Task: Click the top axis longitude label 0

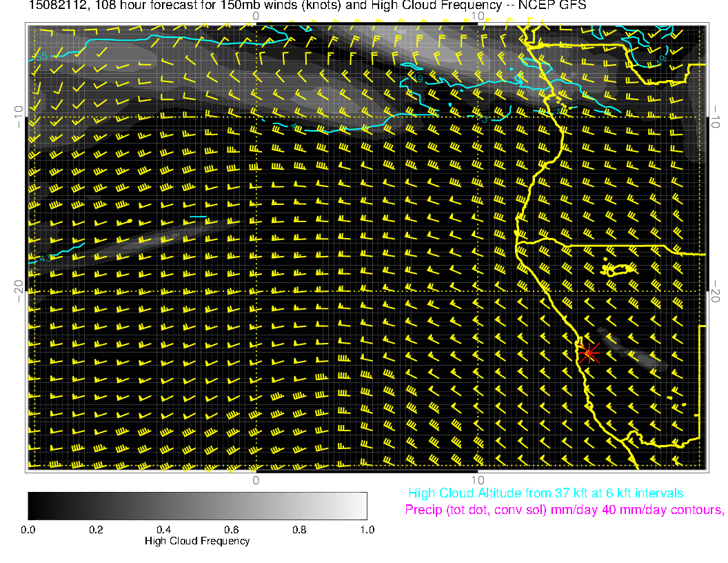Action: tap(256, 15)
